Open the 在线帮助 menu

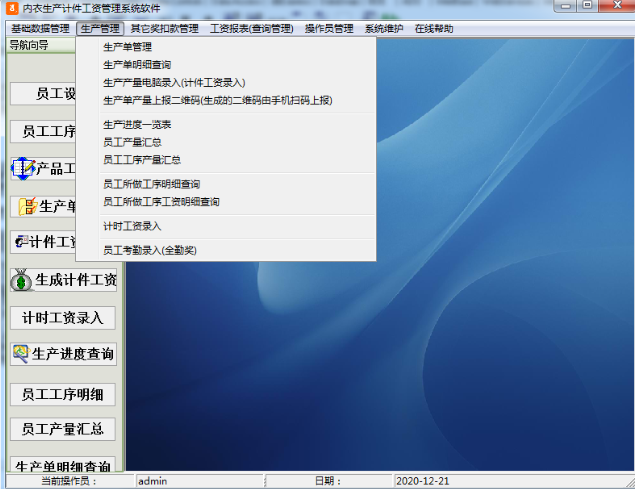tap(434, 29)
